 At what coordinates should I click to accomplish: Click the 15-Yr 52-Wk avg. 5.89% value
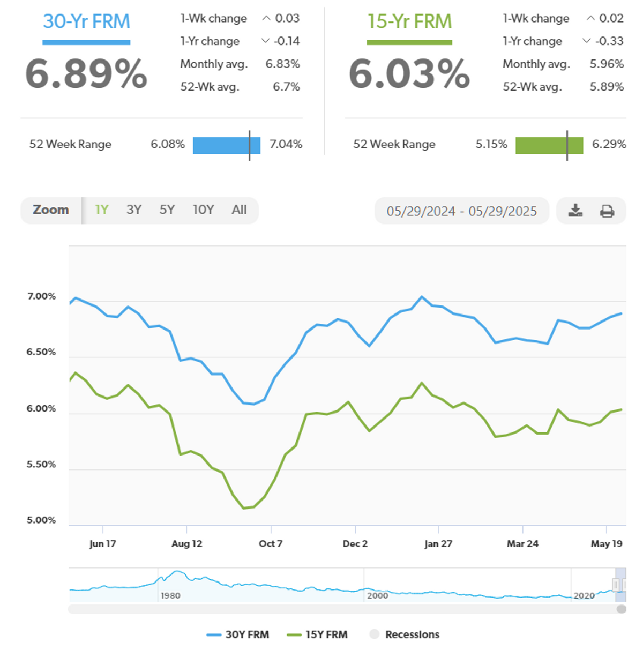[x=607, y=87]
